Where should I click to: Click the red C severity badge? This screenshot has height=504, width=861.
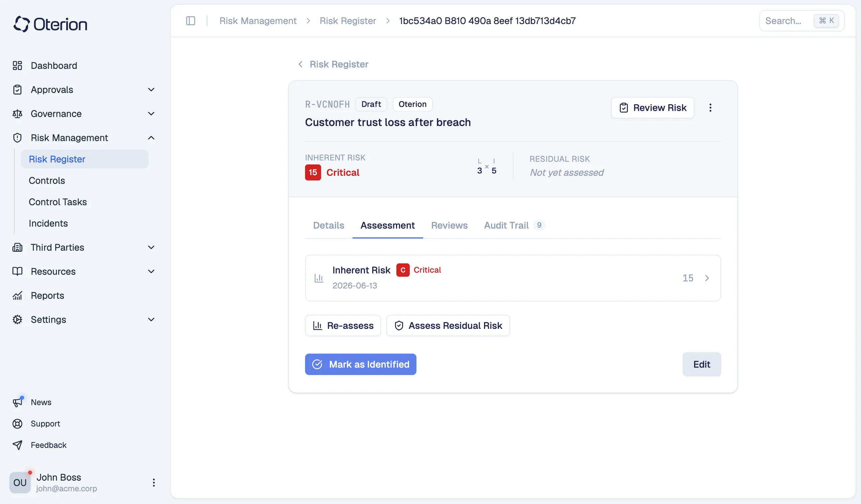[x=403, y=270]
